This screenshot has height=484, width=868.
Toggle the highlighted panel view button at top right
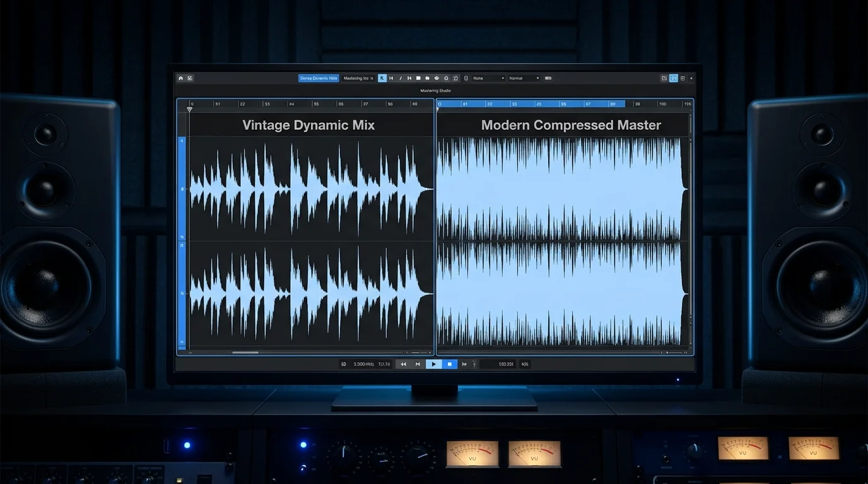[x=674, y=78]
